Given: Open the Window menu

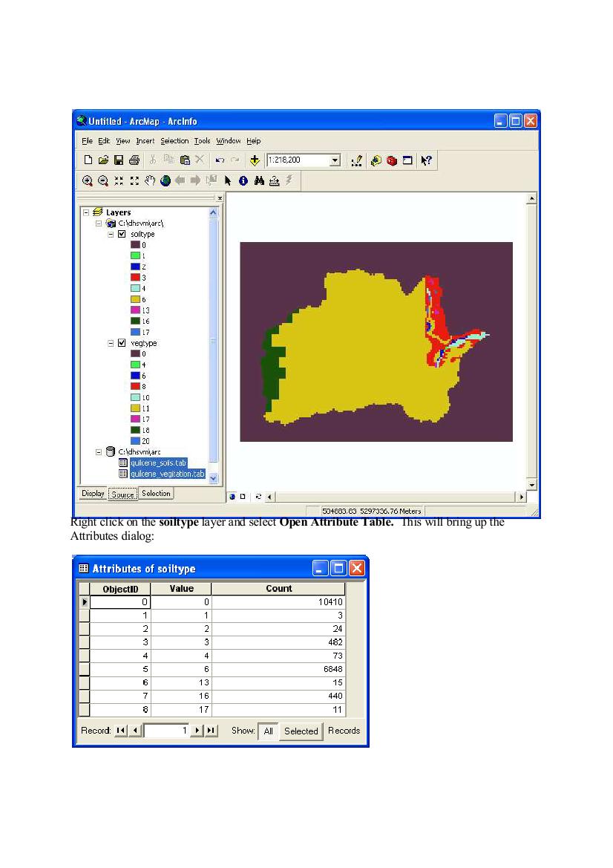Looking at the screenshot, I should tap(229, 141).
